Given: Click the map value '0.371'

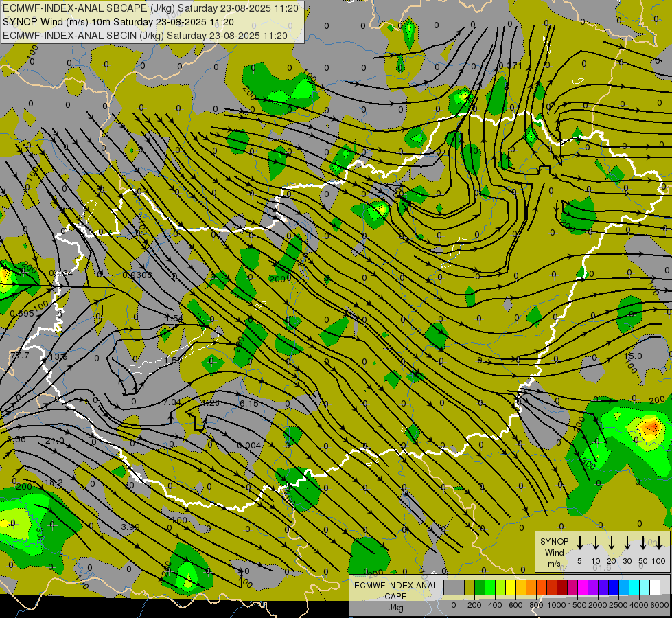Looking at the screenshot, I should click(511, 66).
